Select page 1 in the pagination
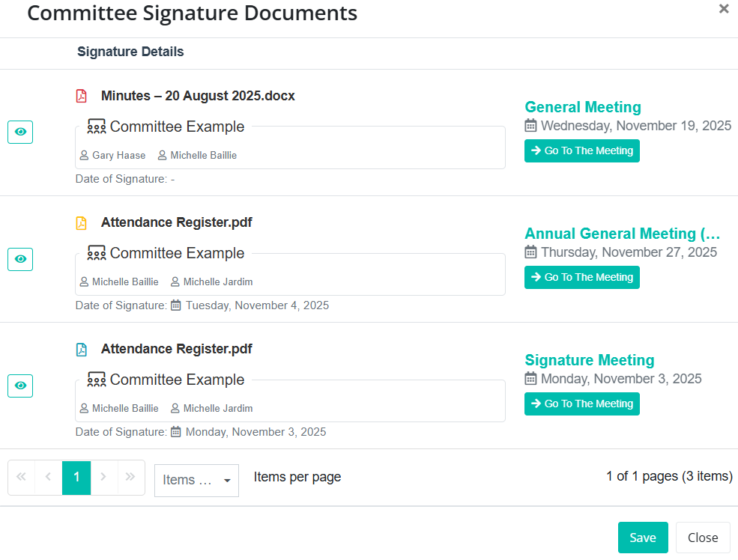 click(76, 477)
